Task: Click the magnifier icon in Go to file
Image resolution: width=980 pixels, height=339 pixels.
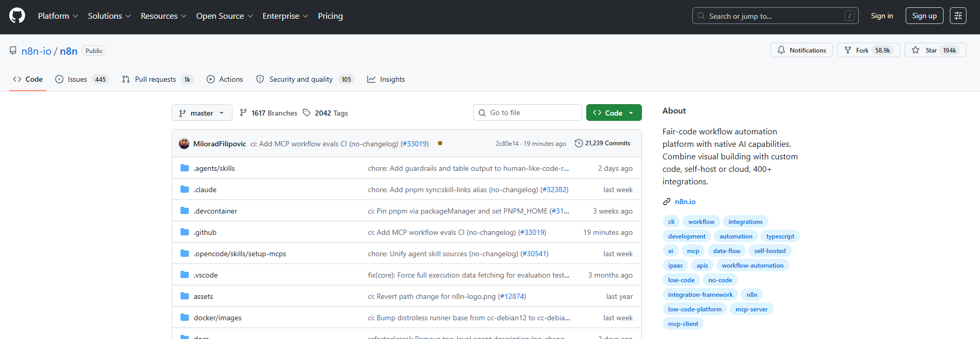Action: tap(482, 112)
